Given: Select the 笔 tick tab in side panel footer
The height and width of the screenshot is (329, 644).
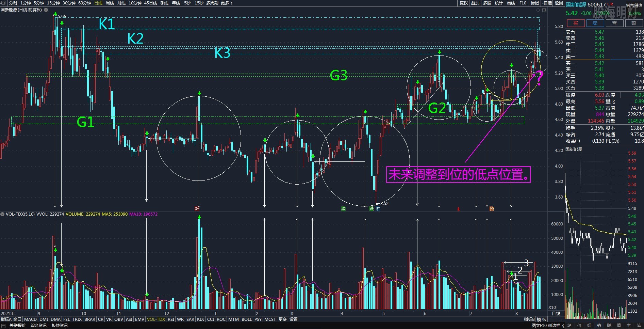Looking at the screenshot, I should (569, 326).
